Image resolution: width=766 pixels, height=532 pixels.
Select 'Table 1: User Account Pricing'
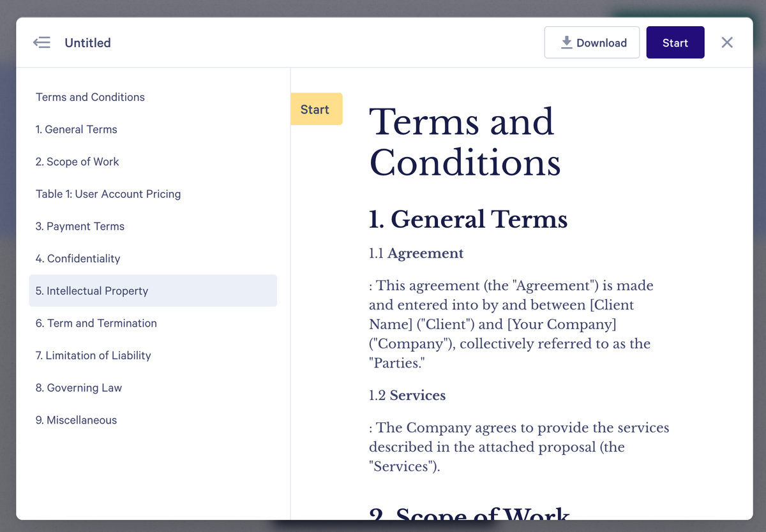108,194
